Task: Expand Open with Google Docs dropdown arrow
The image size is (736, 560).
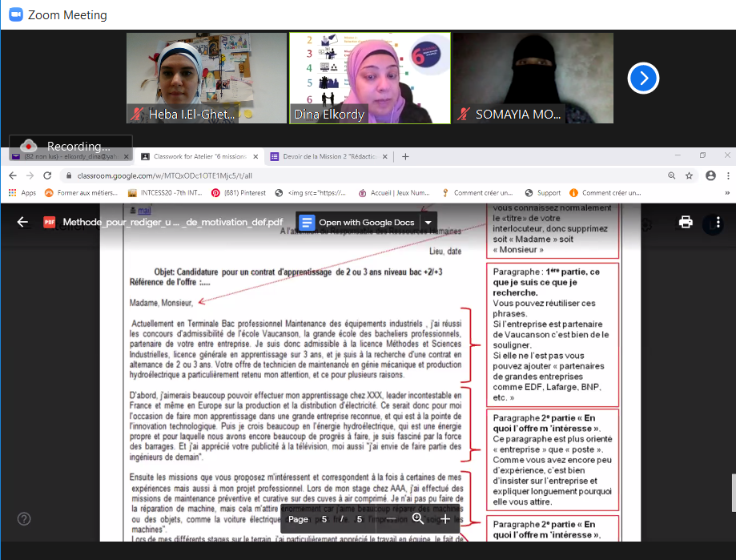Action: click(429, 223)
